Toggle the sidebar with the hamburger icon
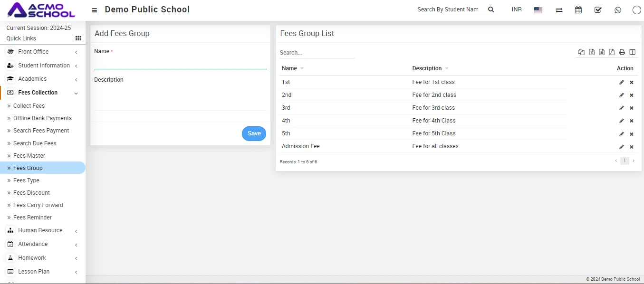This screenshot has height=284, width=644. click(x=95, y=10)
